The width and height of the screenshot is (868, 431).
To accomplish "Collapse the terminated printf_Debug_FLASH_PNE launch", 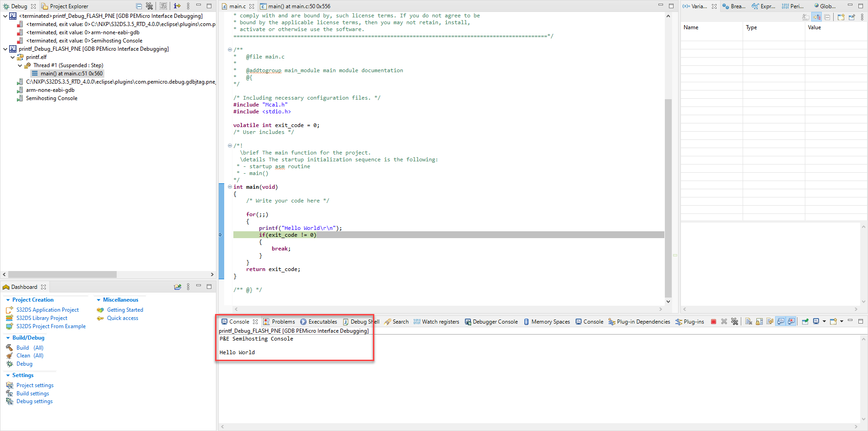I will (5, 16).
